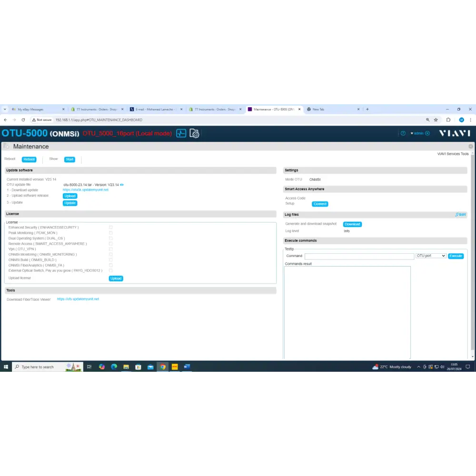476x476 pixels.
Task: Open Task View in taskbar
Action: pyautogui.click(x=89, y=367)
